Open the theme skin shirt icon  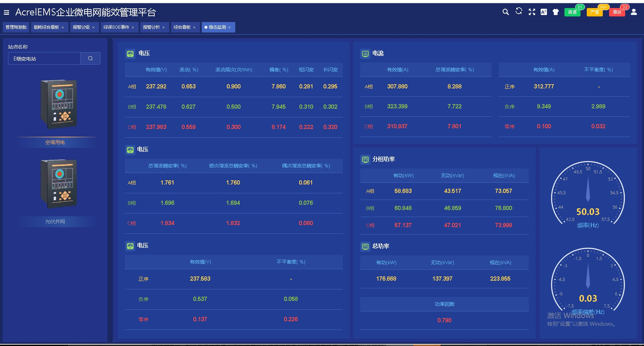coord(556,12)
